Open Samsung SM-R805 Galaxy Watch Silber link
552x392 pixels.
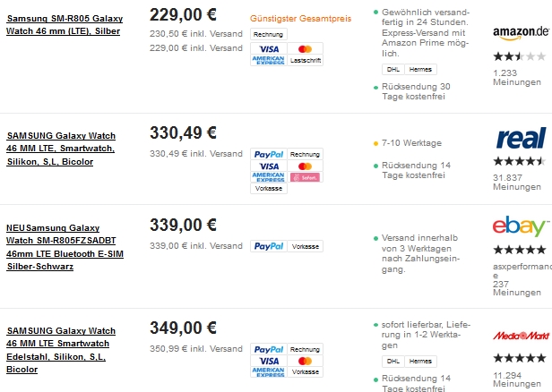(65, 24)
